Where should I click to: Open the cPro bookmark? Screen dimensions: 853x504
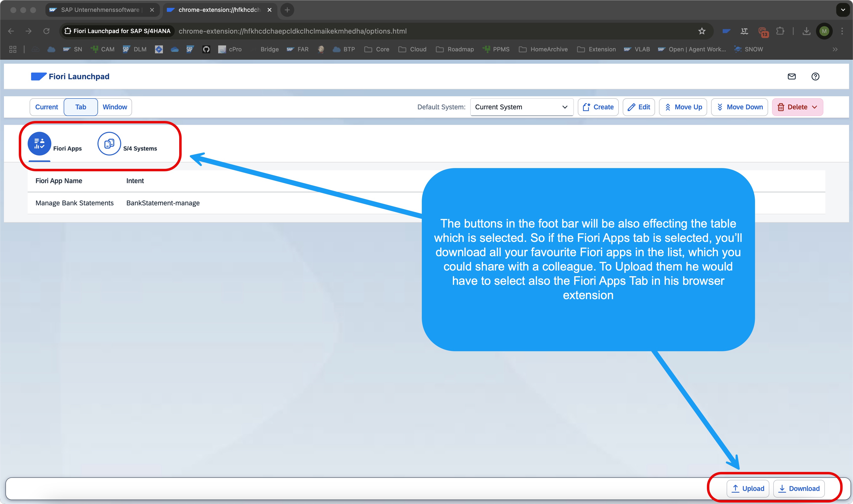(x=230, y=49)
